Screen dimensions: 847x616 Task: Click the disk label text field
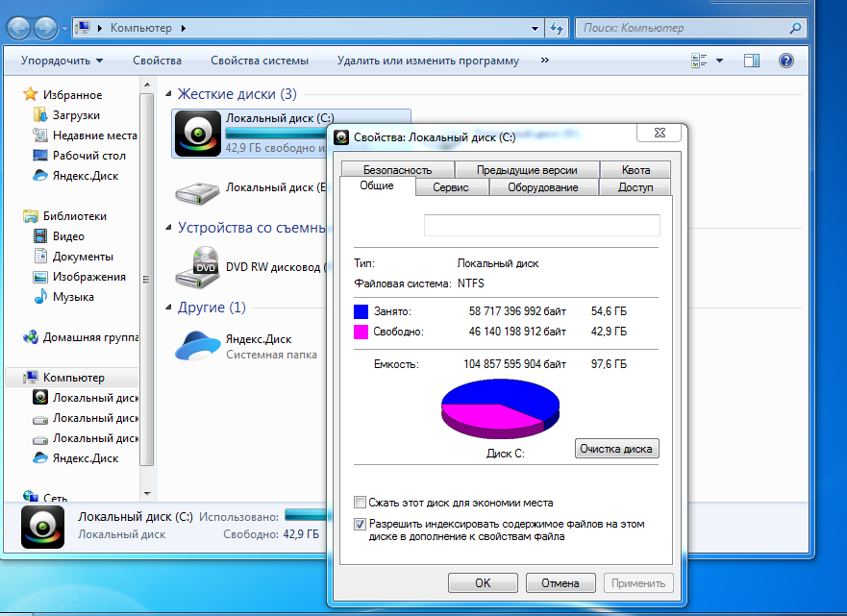541,225
